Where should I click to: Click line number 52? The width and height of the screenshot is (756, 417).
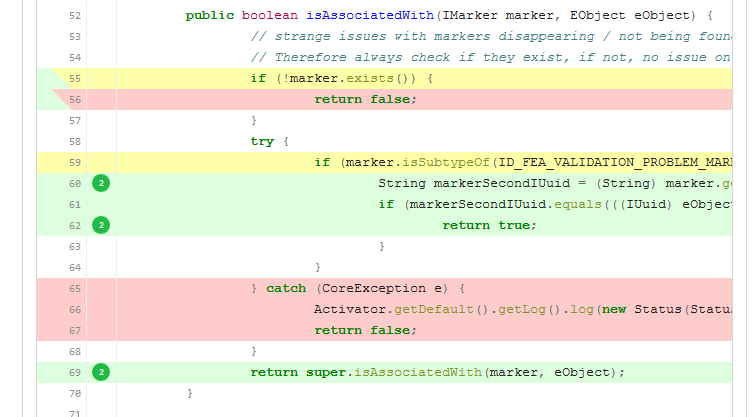click(x=75, y=15)
